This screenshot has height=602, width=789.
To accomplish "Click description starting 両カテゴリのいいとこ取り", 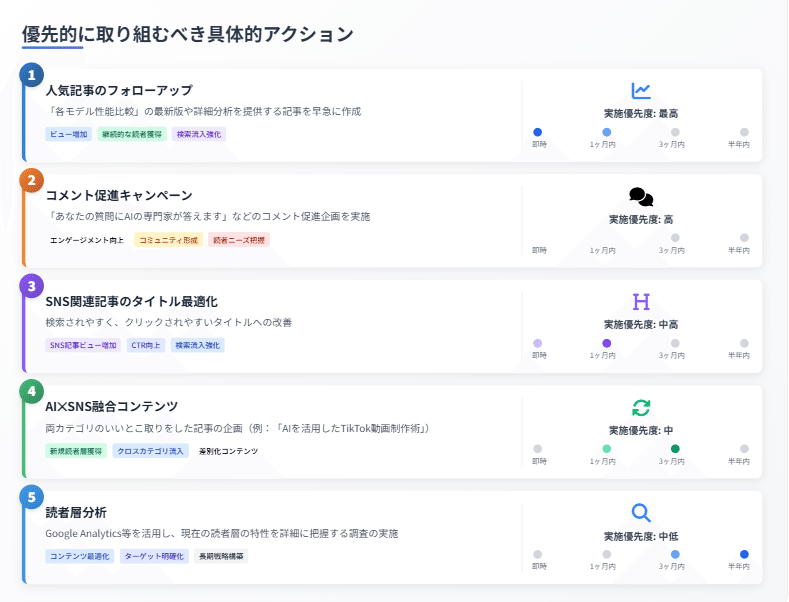I will 238,428.
